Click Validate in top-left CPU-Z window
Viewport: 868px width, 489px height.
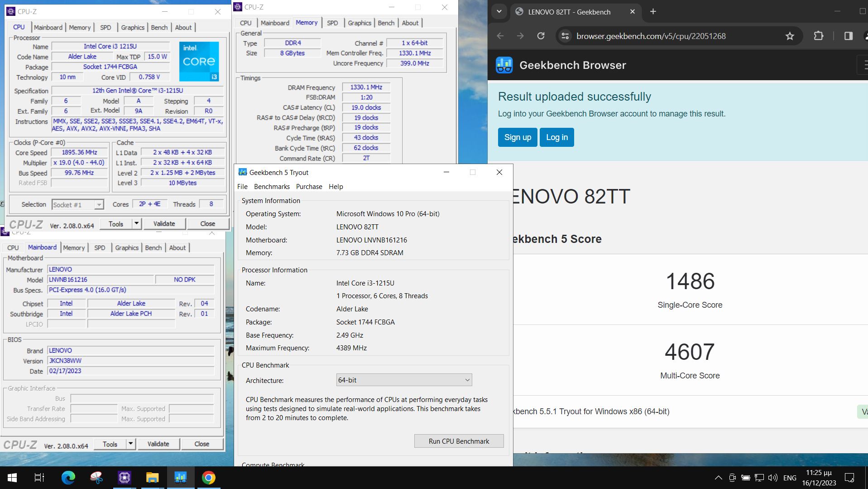click(164, 223)
